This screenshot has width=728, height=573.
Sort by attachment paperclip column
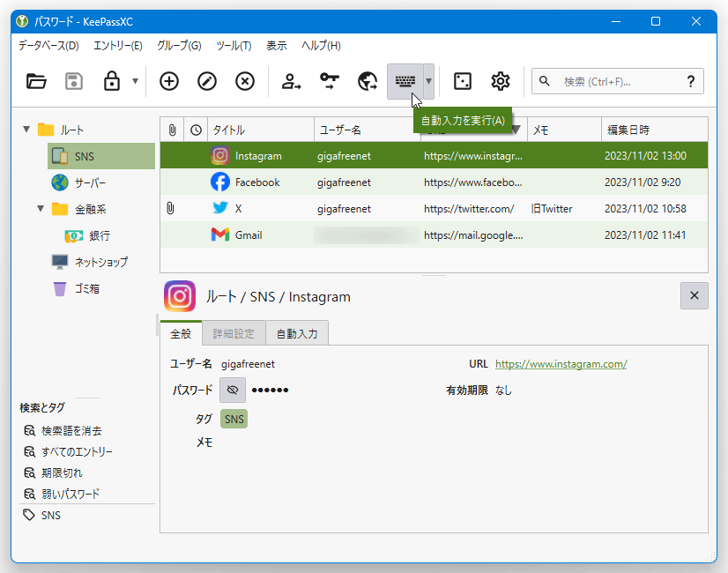coord(172,130)
